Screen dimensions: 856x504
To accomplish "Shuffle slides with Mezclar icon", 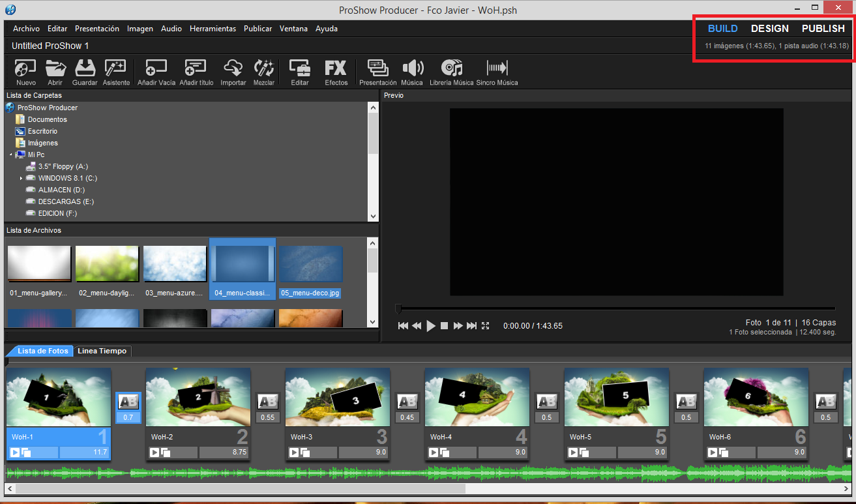I will coord(264,72).
